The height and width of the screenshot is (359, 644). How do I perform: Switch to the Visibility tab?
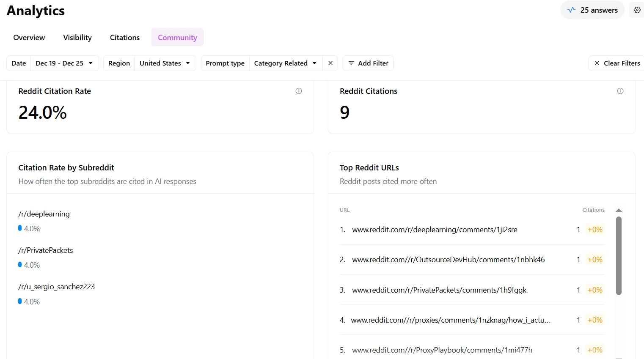(x=77, y=37)
